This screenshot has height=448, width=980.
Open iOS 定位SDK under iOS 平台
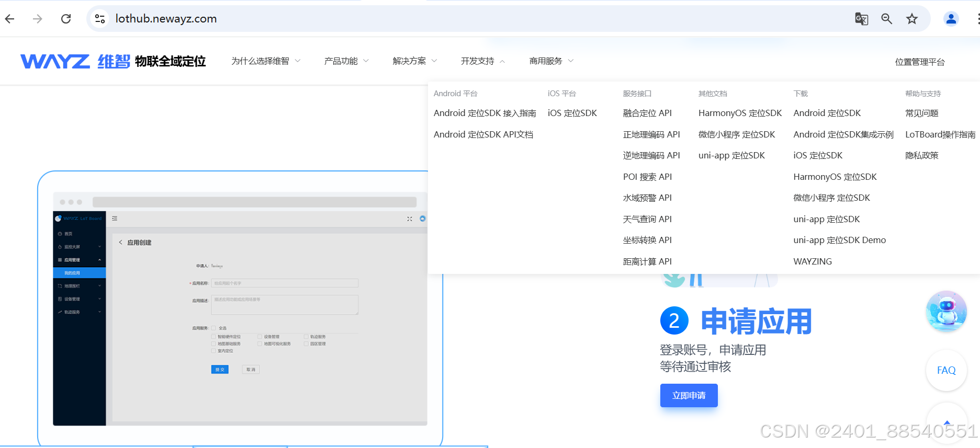(572, 113)
